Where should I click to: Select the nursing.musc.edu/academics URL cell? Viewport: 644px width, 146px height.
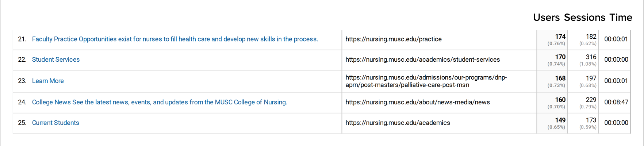click(x=398, y=123)
